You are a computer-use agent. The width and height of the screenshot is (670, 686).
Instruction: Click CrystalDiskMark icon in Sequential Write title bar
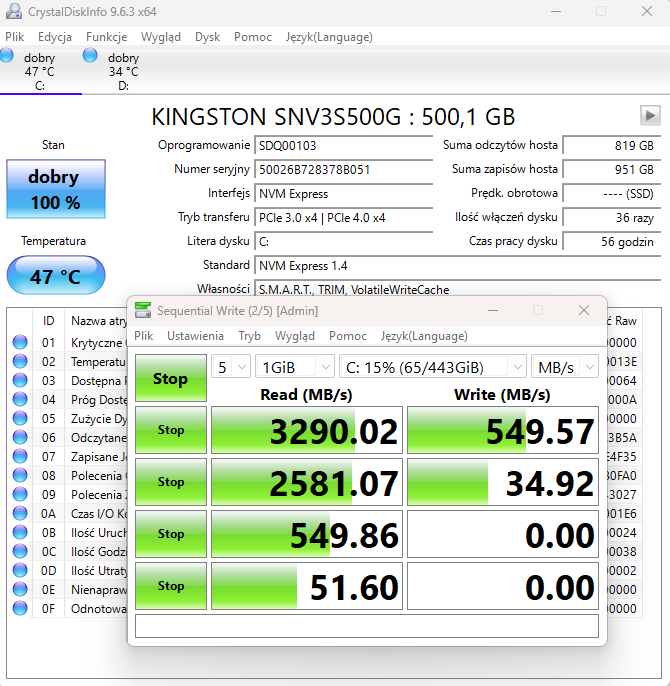[x=144, y=311]
